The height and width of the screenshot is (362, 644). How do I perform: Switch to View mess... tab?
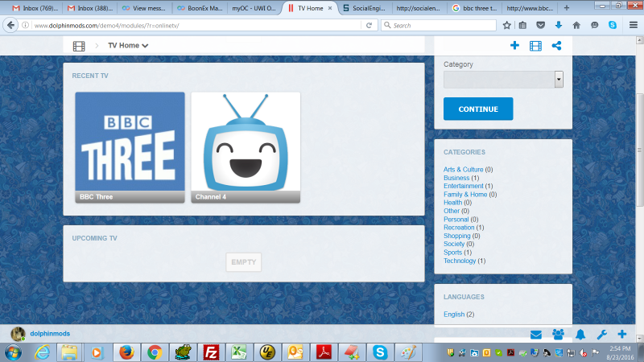coord(145,8)
